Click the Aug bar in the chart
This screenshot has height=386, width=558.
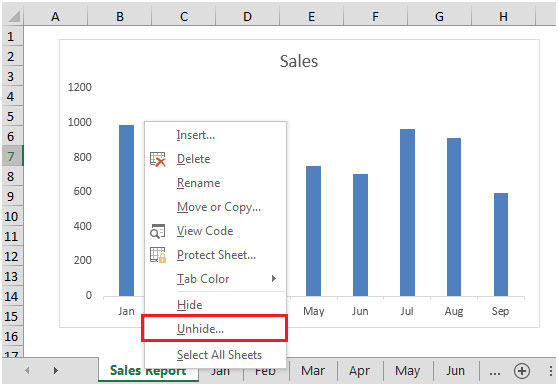pyautogui.click(x=454, y=217)
